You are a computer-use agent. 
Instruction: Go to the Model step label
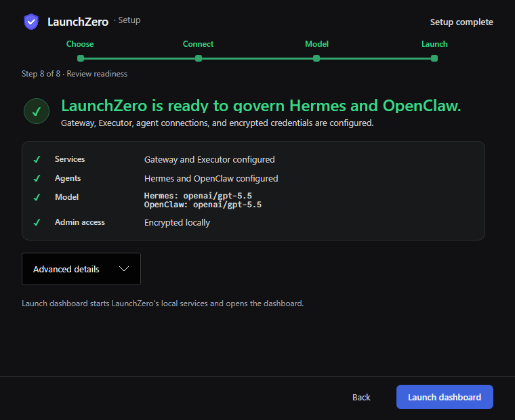pos(316,44)
